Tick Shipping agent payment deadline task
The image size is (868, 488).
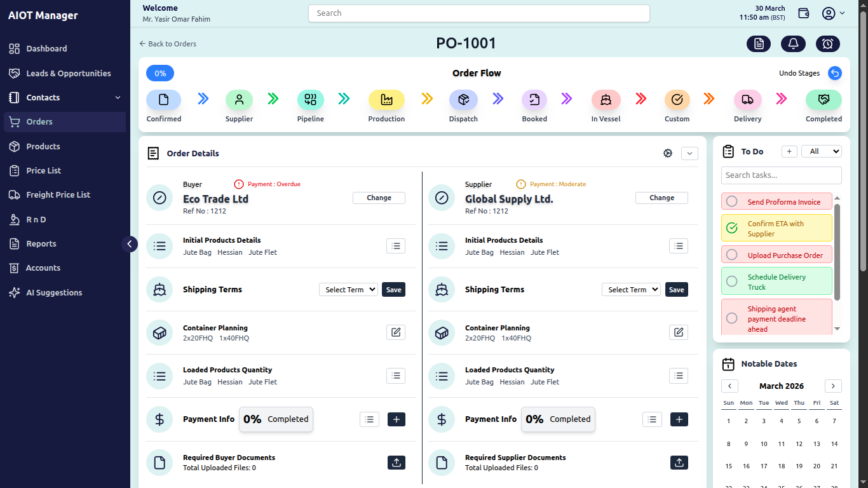tap(732, 318)
